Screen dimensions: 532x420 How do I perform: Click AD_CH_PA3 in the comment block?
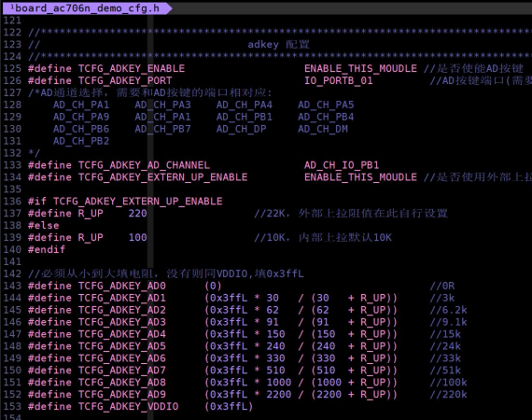(162, 105)
